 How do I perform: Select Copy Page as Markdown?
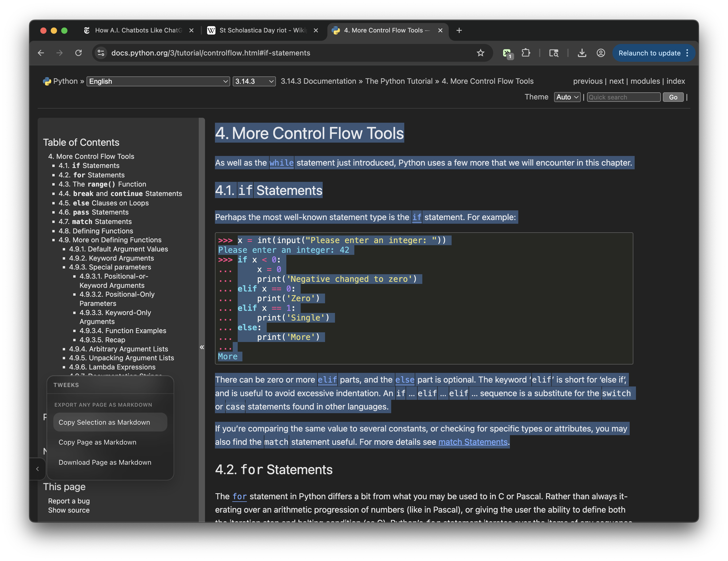[x=97, y=442]
